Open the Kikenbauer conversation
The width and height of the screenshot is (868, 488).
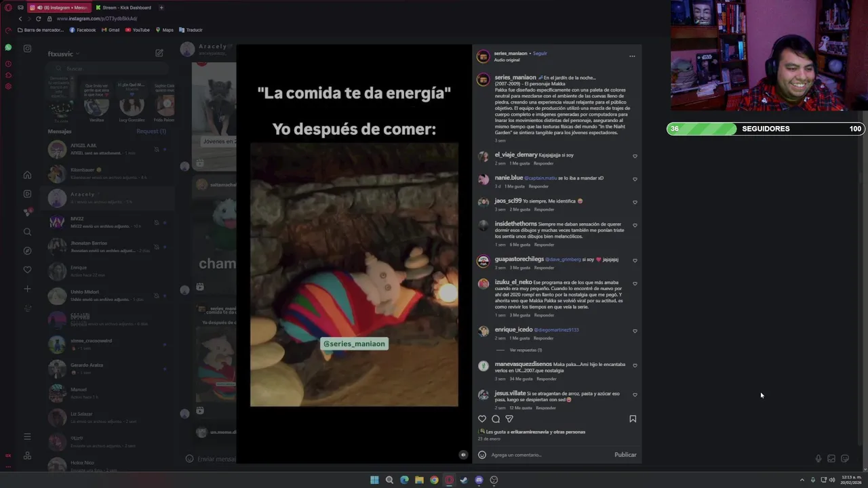point(108,174)
